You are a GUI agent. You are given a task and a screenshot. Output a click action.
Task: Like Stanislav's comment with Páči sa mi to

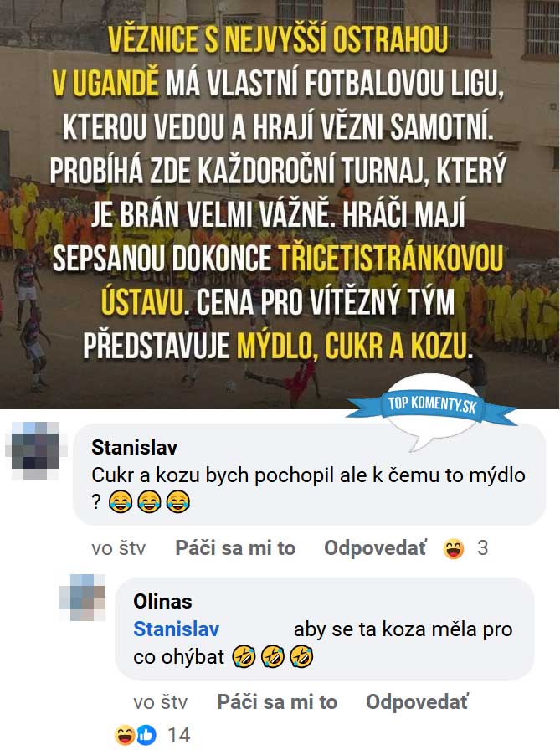pos(235,548)
